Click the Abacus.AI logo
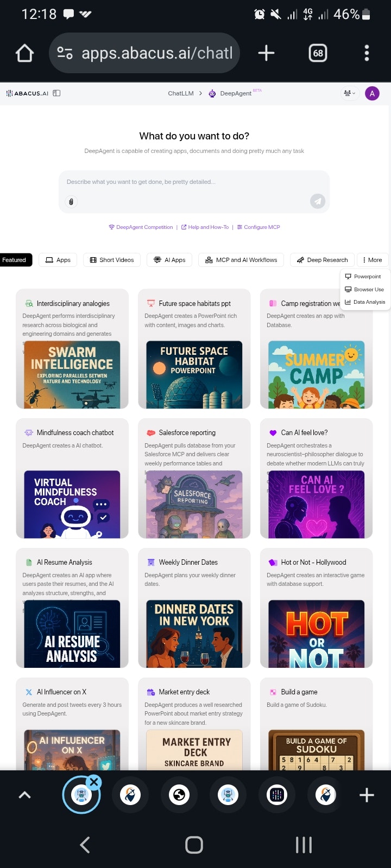The image size is (391, 868). pos(27,93)
